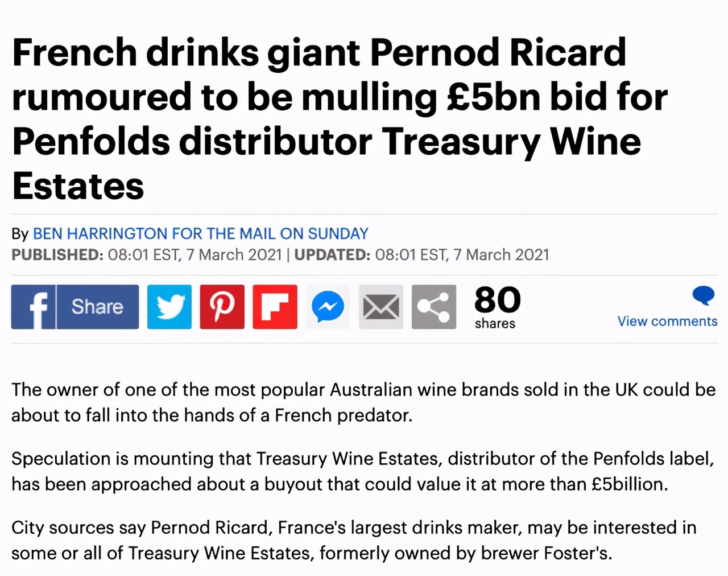This screenshot has height=576, width=728.
Task: Click the PUBLISHED timestamp text
Action: point(147,254)
